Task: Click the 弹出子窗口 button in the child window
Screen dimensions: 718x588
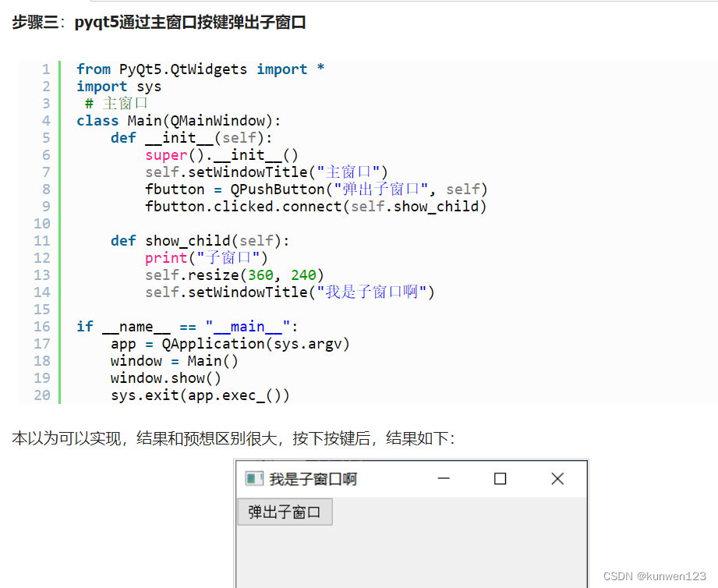Action: coord(284,512)
